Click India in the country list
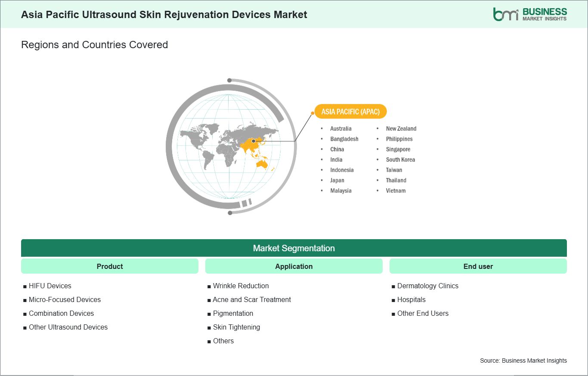 click(x=336, y=160)
